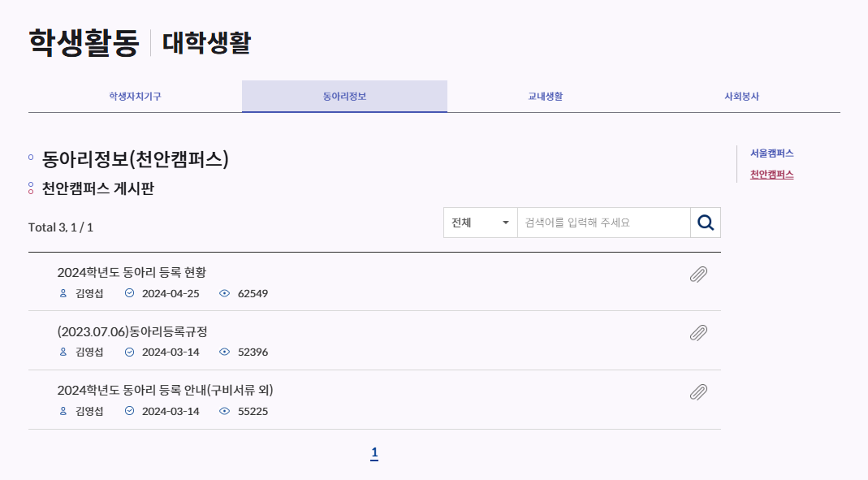Open attachment paperclip on "2024학년도 동아리 등록 현황"

pyautogui.click(x=697, y=275)
